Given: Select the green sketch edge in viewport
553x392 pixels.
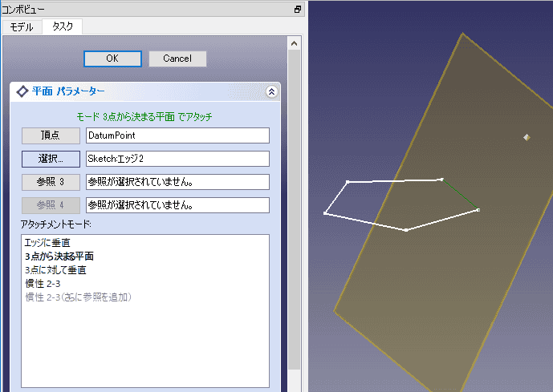Looking at the screenshot, I should (x=460, y=195).
